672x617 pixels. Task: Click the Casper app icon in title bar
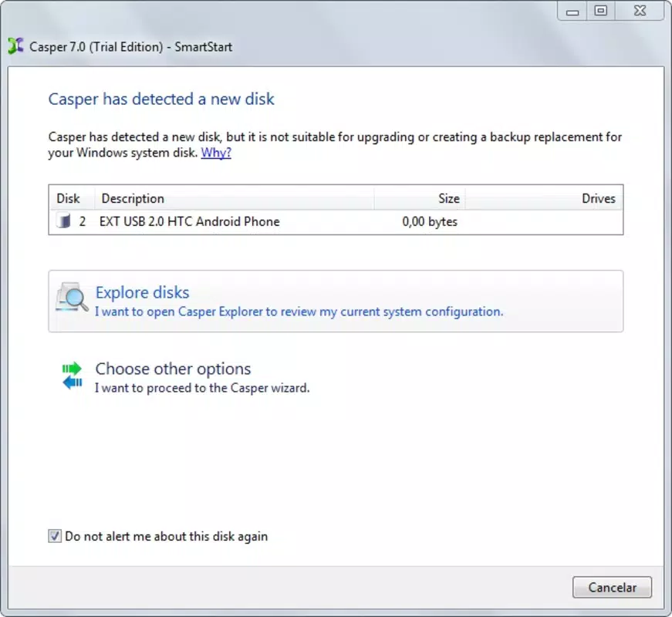pos(15,46)
